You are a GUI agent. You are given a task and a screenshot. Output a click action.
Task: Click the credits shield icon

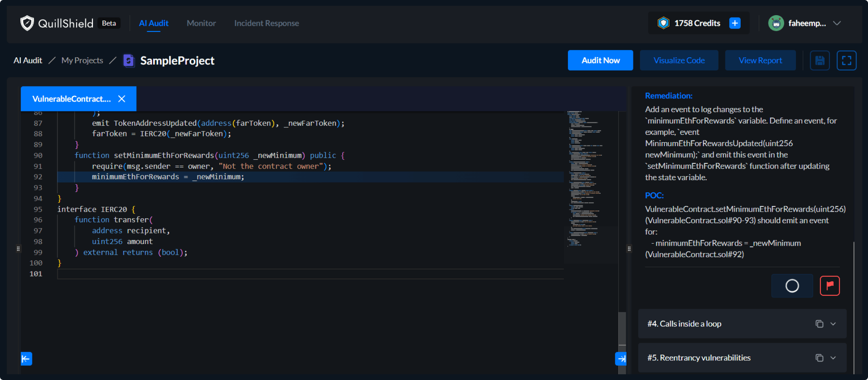coord(663,23)
